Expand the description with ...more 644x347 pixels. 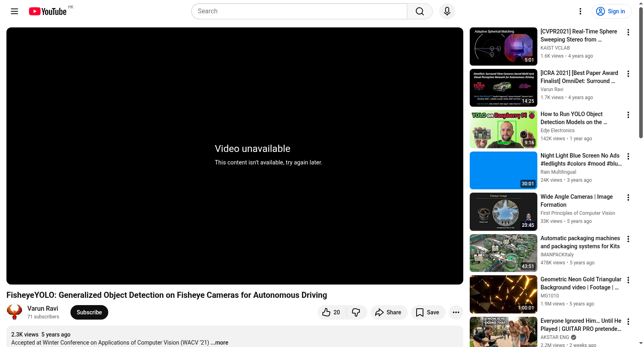[x=220, y=343]
